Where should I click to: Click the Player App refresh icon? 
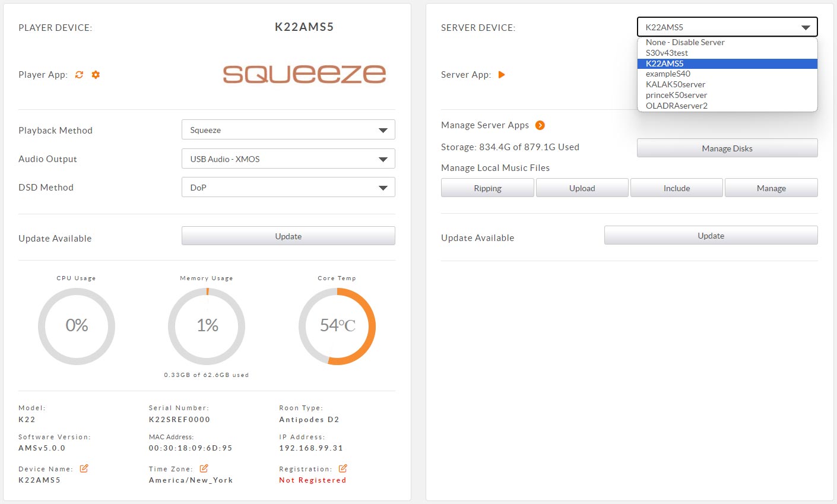(x=79, y=75)
